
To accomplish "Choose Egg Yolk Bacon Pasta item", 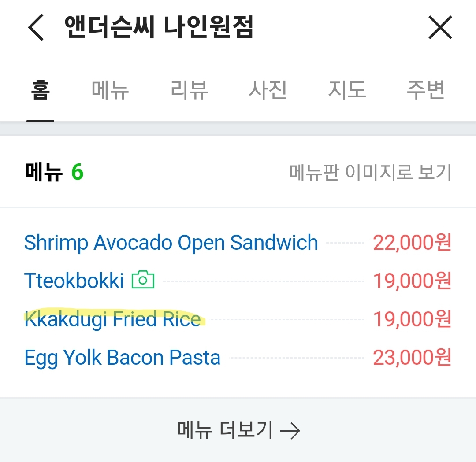I will pos(123,358).
